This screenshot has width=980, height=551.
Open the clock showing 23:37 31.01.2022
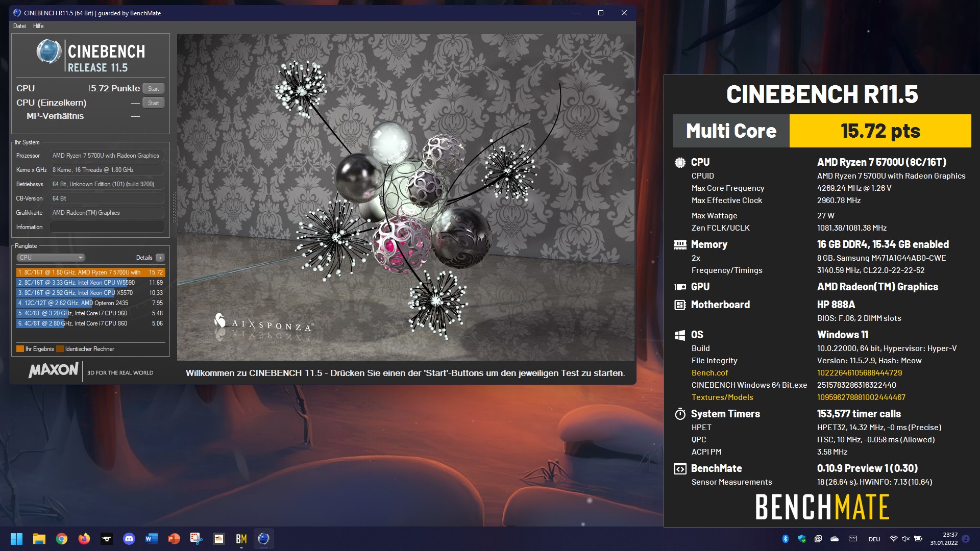944,539
